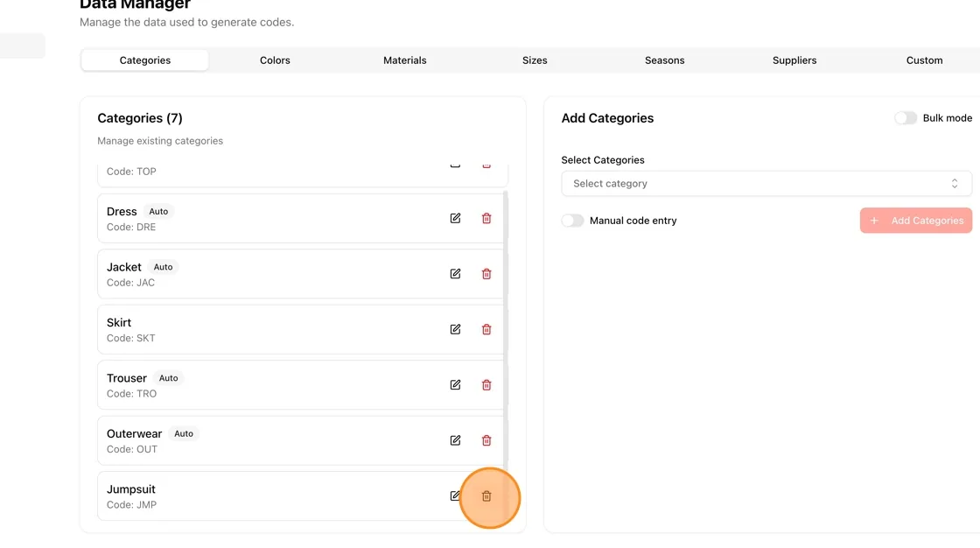The height and width of the screenshot is (548, 980).
Task: Edit the Jacket category
Action: [x=455, y=274]
